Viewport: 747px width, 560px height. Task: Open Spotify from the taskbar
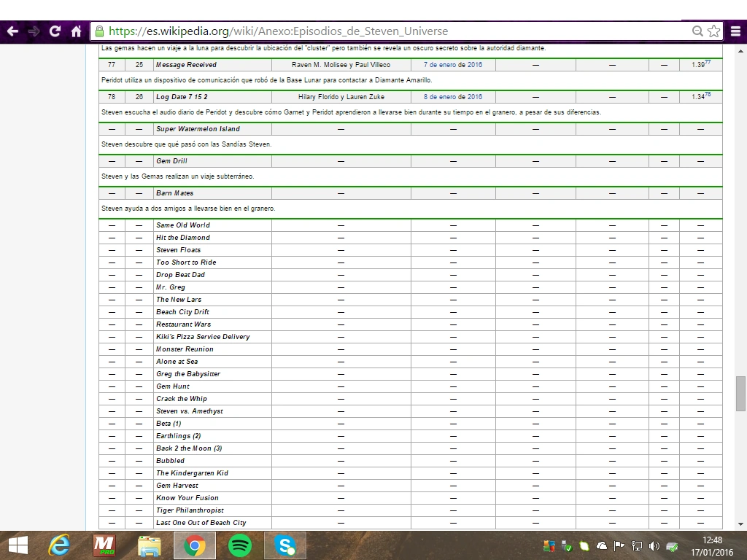(x=240, y=545)
